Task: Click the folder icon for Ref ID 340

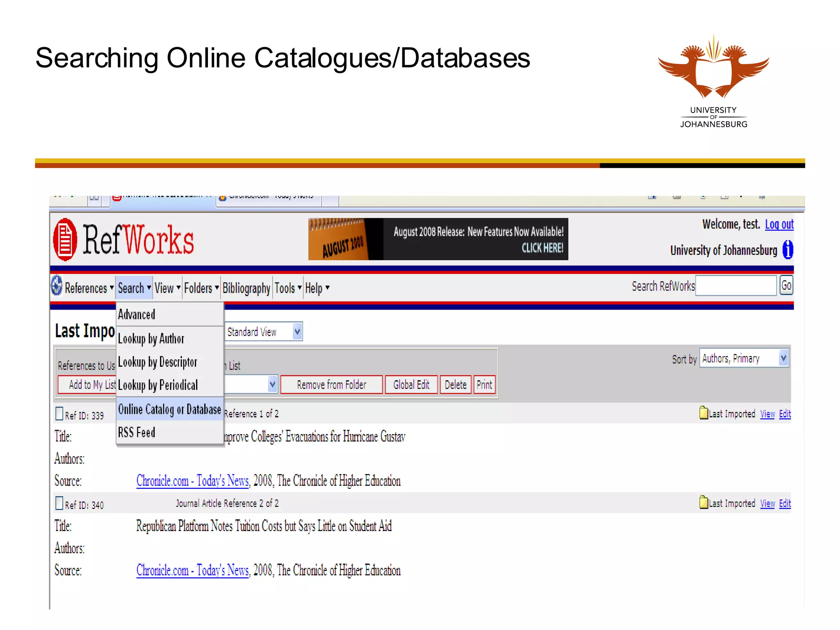Action: pos(703,502)
